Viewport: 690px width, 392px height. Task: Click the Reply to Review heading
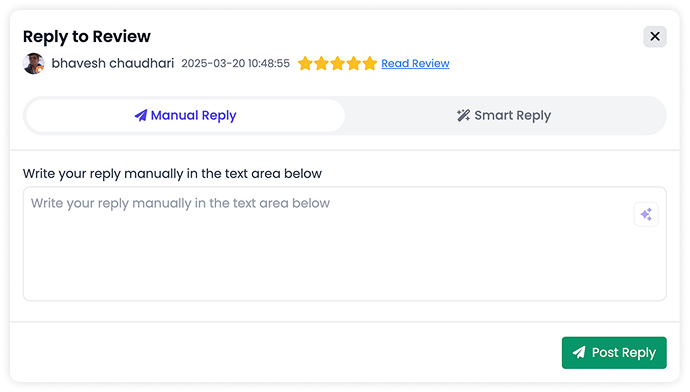coord(87,37)
